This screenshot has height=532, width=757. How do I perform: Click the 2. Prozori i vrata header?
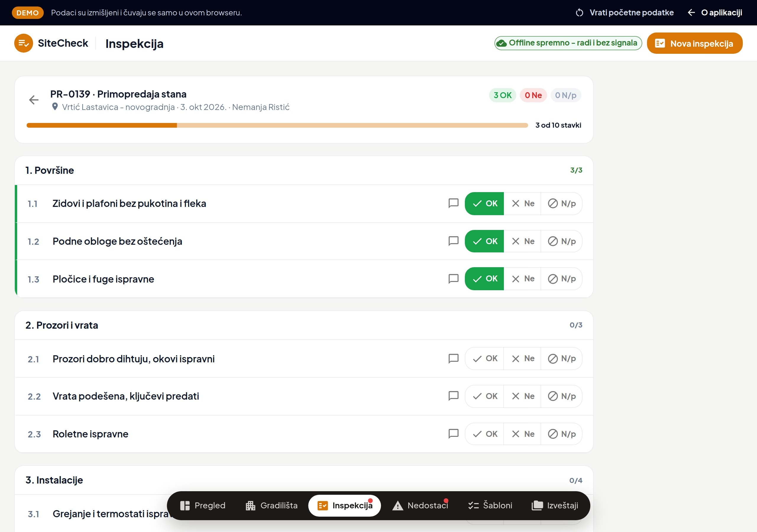[x=304, y=325]
